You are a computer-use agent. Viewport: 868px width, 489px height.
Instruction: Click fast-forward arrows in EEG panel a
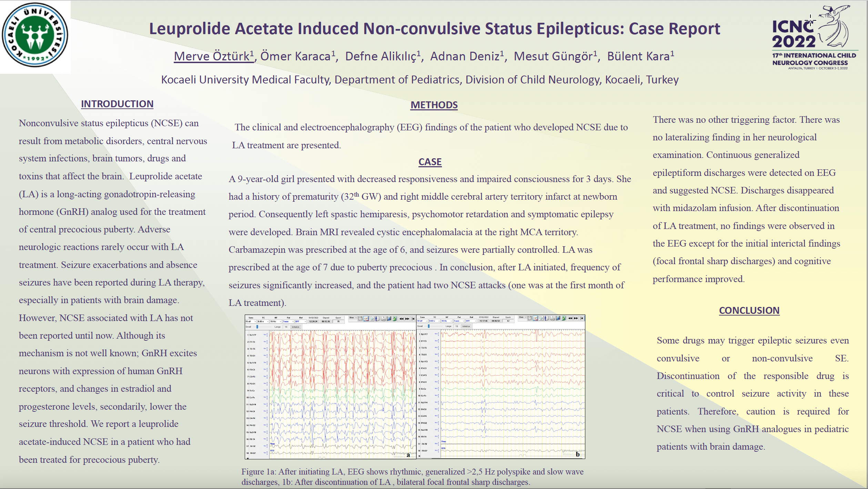point(407,319)
